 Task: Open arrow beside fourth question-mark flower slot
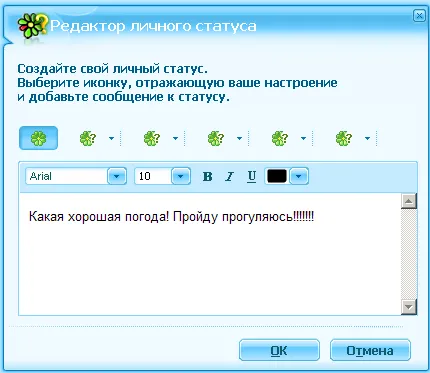click(x=303, y=138)
